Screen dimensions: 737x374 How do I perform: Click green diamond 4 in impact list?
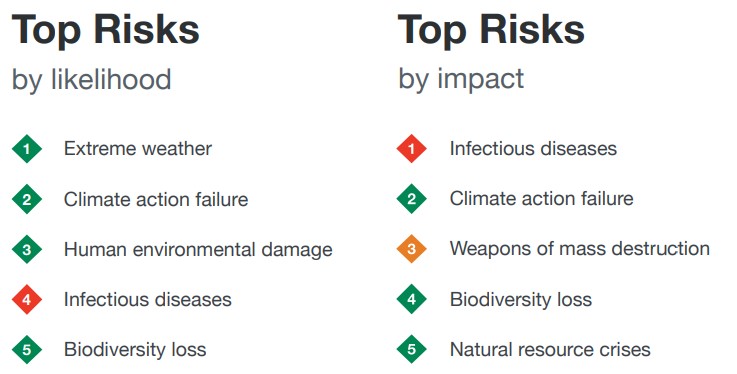pyautogui.click(x=412, y=299)
